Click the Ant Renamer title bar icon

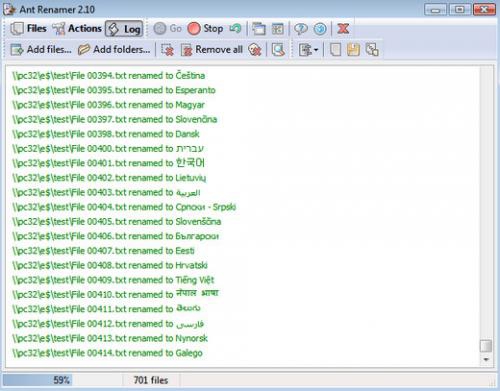coord(9,9)
